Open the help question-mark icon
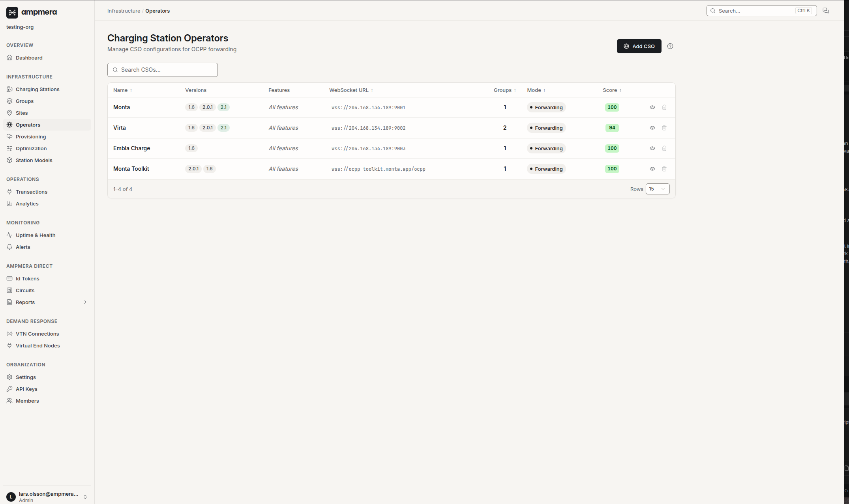 click(x=670, y=46)
